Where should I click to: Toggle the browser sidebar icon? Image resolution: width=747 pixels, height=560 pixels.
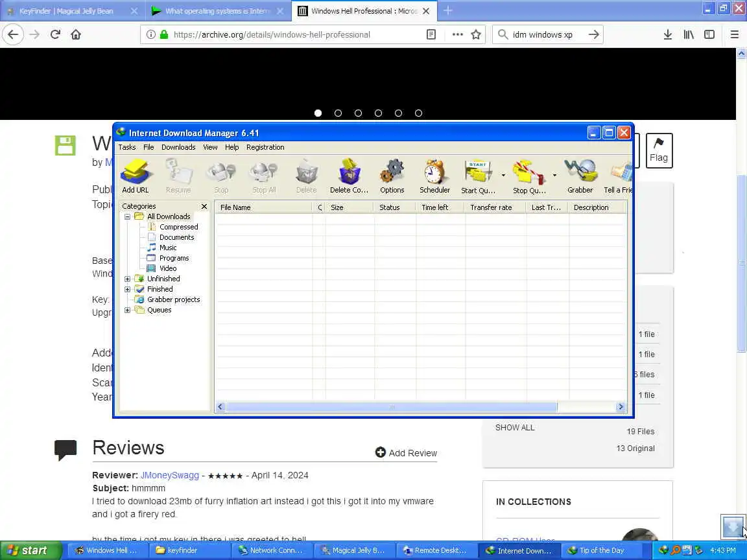[x=709, y=34]
